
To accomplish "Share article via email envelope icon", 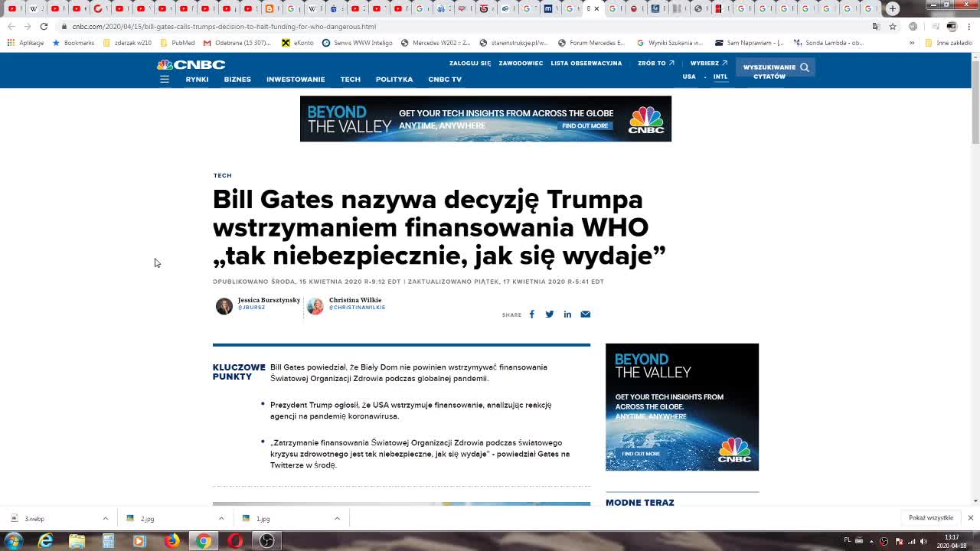I will point(585,315).
